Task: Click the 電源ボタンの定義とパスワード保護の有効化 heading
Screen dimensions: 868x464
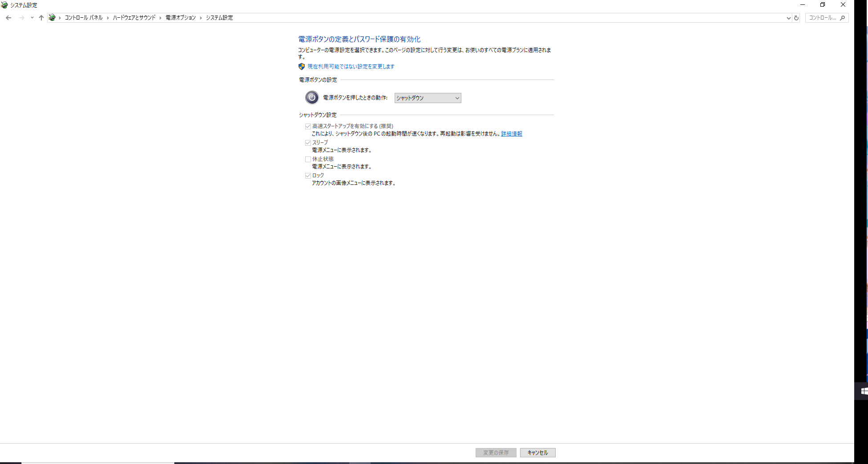Action: pos(359,39)
